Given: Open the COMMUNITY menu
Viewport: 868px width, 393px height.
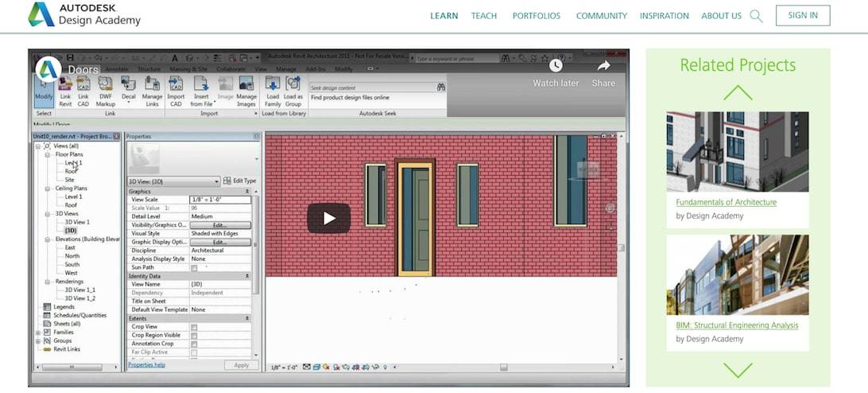Looking at the screenshot, I should click(x=601, y=16).
